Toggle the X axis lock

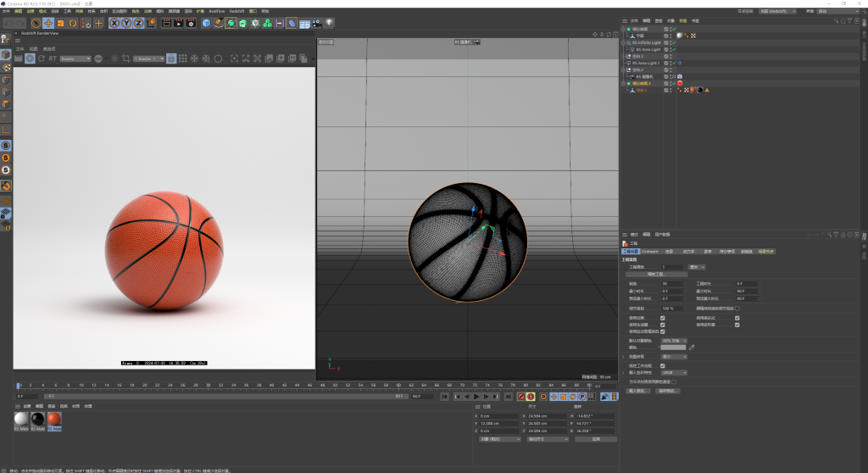click(x=114, y=23)
